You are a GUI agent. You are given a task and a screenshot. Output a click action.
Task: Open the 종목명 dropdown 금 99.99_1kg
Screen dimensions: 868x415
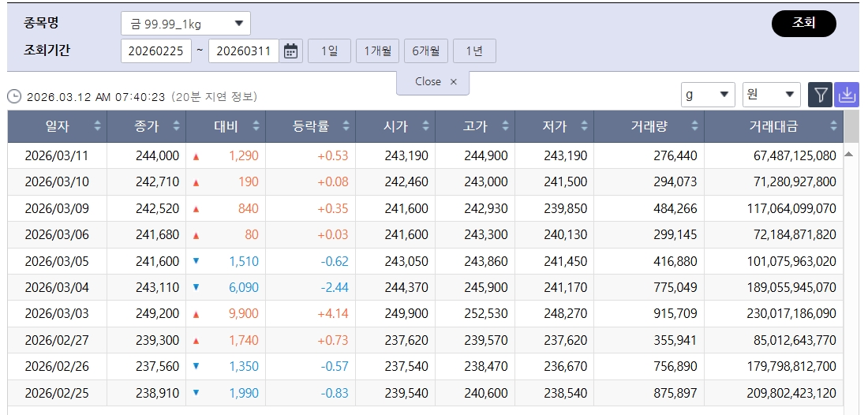coord(185,23)
